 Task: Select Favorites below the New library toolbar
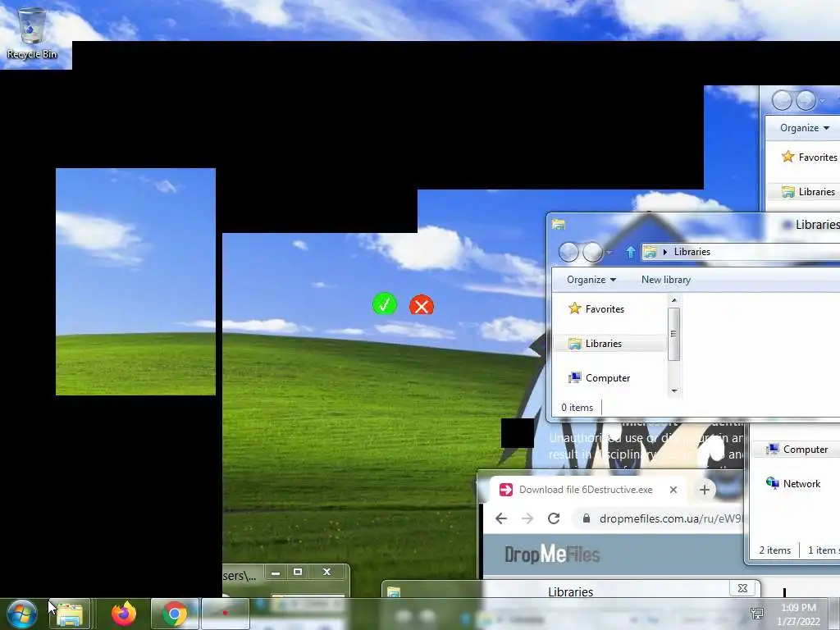(x=596, y=308)
